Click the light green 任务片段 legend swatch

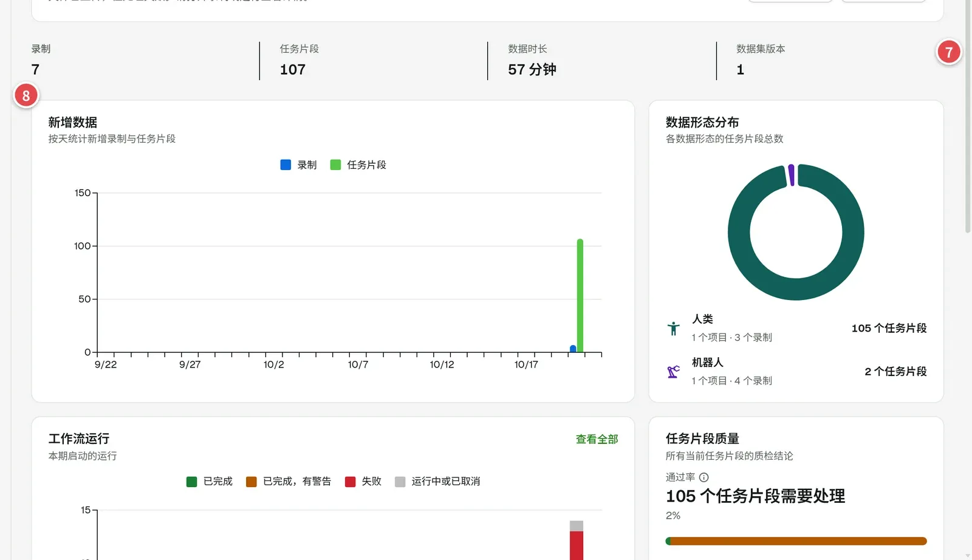pyautogui.click(x=335, y=165)
